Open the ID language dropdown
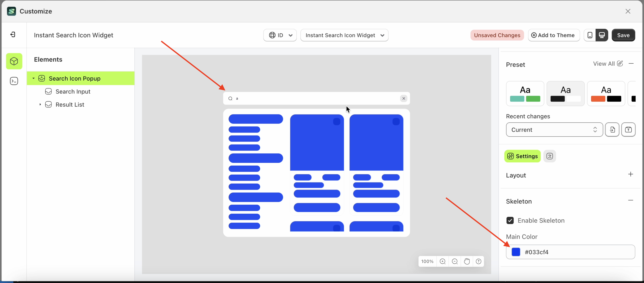Image resolution: width=644 pixels, height=283 pixels. pyautogui.click(x=280, y=35)
